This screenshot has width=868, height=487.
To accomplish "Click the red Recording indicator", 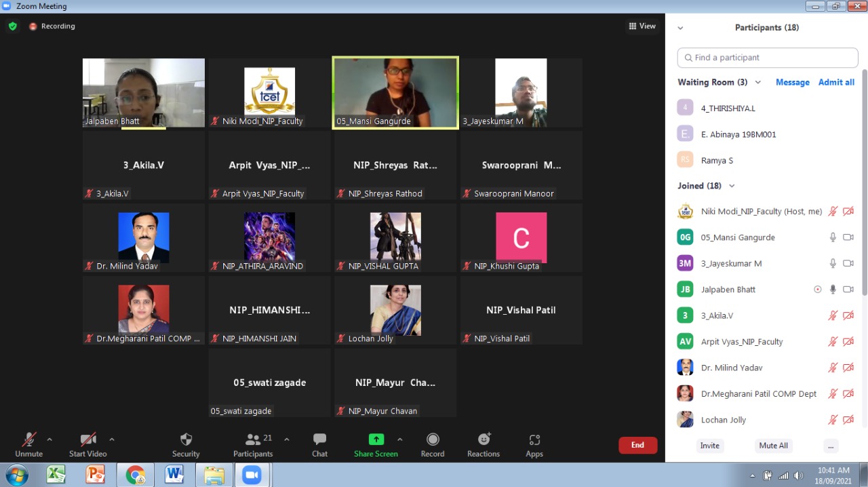I will tap(52, 26).
